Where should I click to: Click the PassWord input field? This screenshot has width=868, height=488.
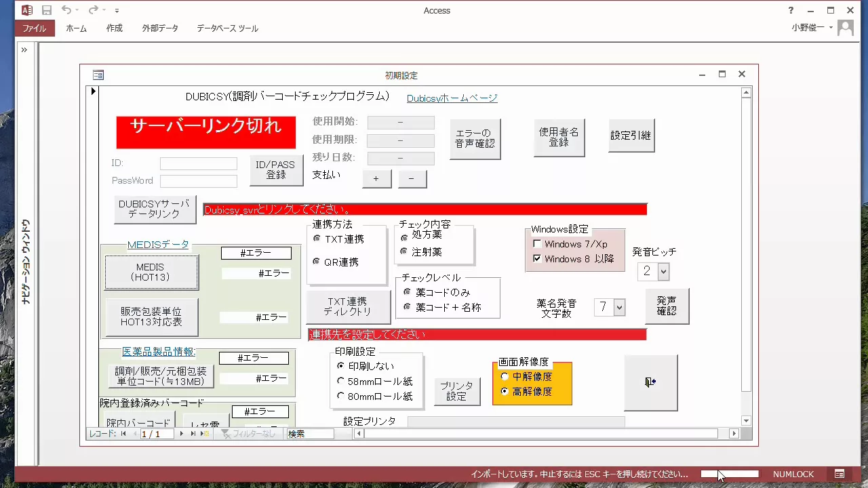point(199,181)
